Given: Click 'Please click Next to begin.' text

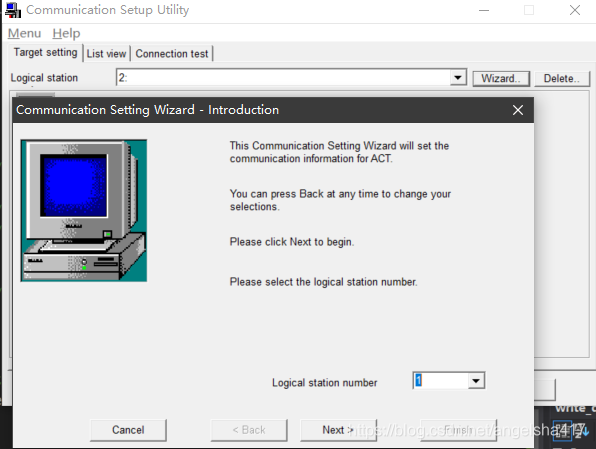Looking at the screenshot, I should tap(292, 242).
